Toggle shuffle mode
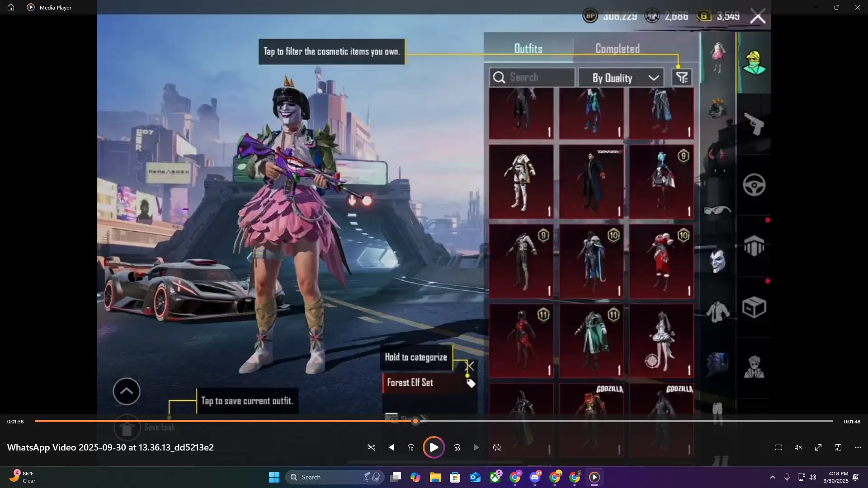The height and width of the screenshot is (488, 868). tap(371, 447)
